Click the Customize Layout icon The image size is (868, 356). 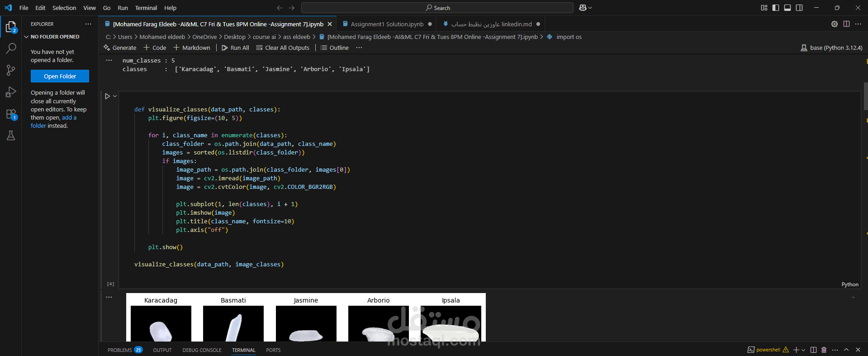tap(764, 8)
